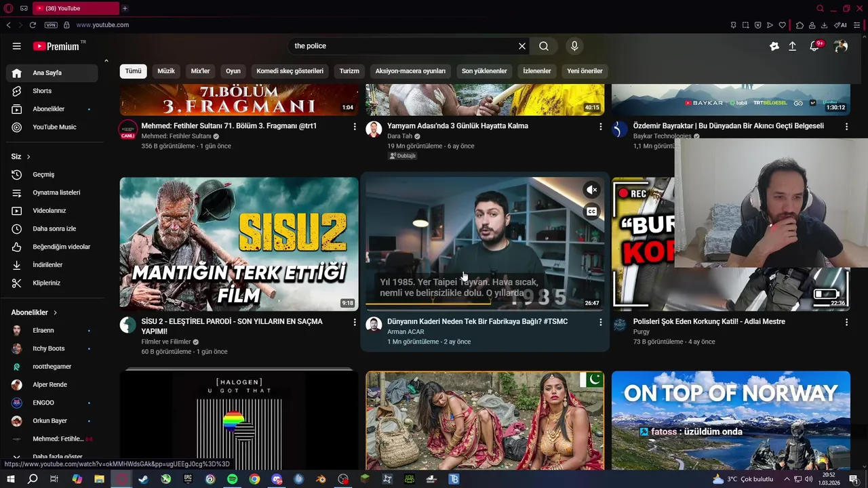This screenshot has width=868, height=488.
Task: Select the Komedi skeç gösterileri chip
Action: (x=290, y=70)
